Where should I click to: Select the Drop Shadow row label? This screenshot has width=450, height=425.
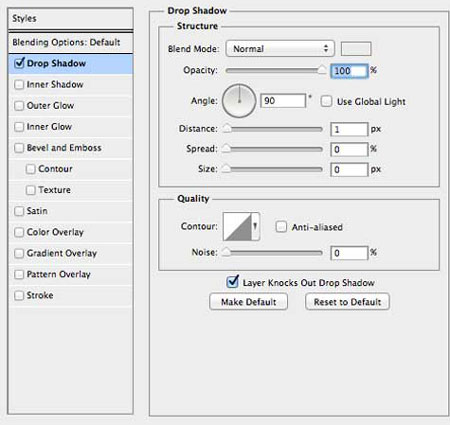pyautogui.click(x=56, y=63)
